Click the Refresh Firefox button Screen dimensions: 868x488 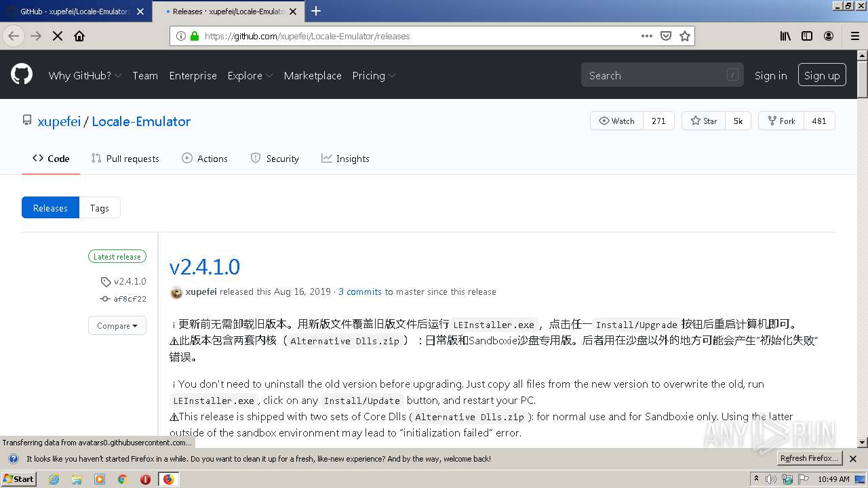[x=810, y=459]
